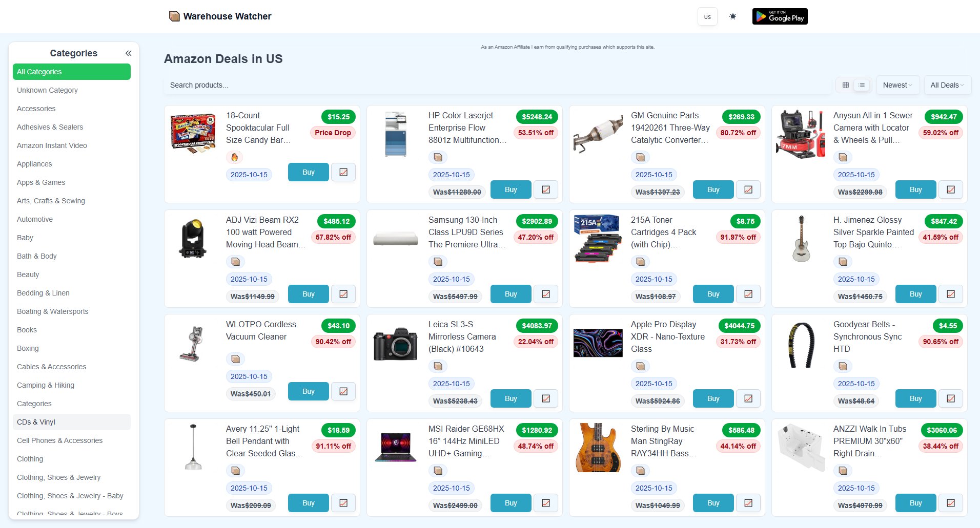Click Warehouse Watcher box logo icon
Image resolution: width=980 pixels, height=528 pixels.
(x=174, y=16)
